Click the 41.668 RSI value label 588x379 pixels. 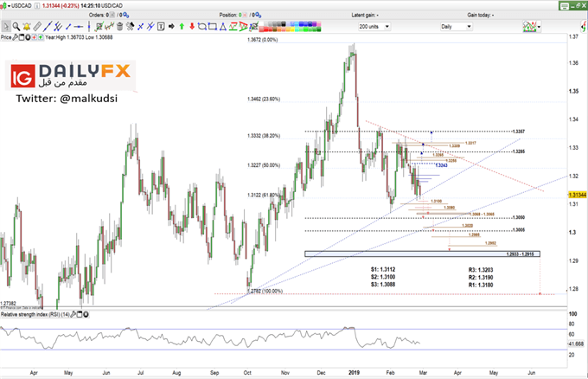577,344
